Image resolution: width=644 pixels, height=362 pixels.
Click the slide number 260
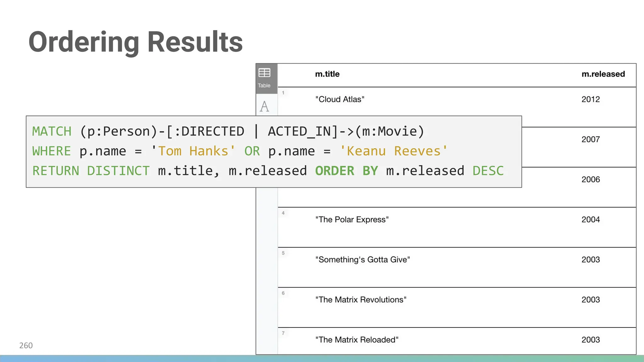pos(26,346)
